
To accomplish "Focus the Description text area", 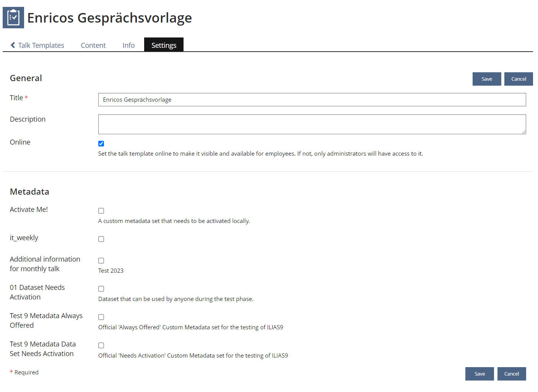I will (x=312, y=124).
